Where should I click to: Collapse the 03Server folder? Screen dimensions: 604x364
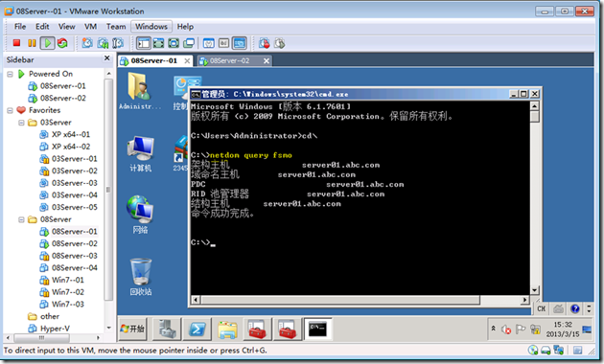click(x=21, y=123)
